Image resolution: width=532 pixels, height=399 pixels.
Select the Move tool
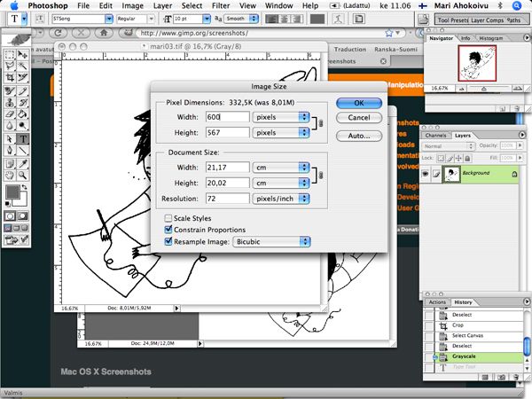pyautogui.click(x=22, y=55)
